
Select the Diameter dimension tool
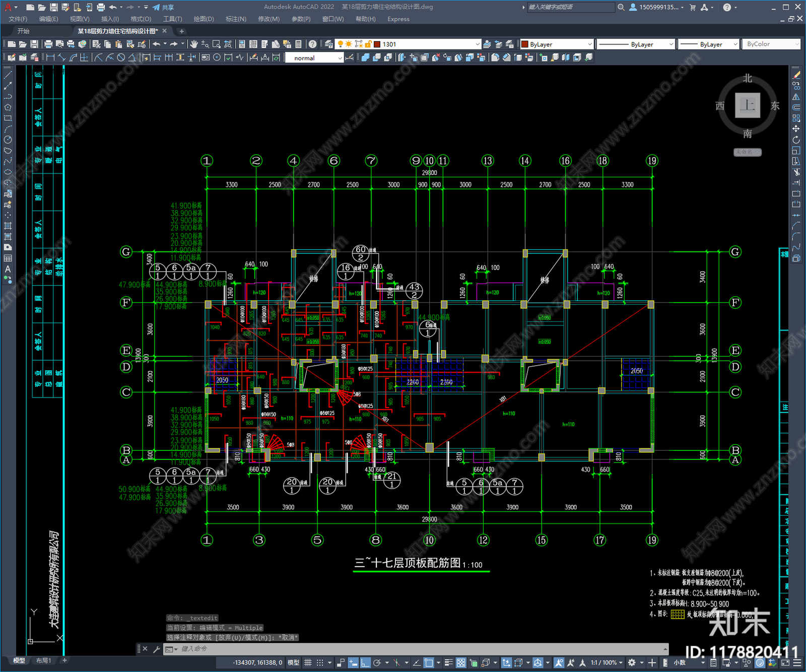point(121,57)
